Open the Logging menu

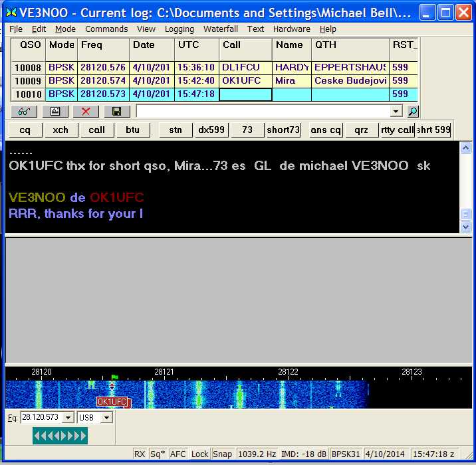pos(179,29)
